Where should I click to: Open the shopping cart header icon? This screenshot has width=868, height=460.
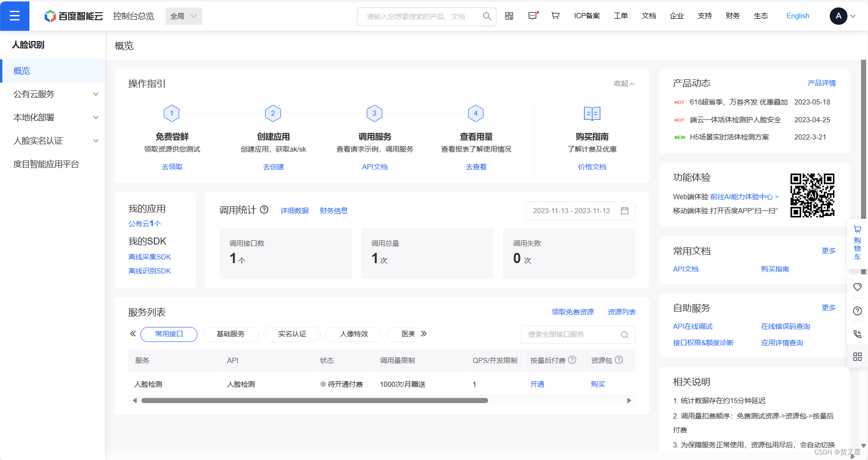tap(555, 16)
